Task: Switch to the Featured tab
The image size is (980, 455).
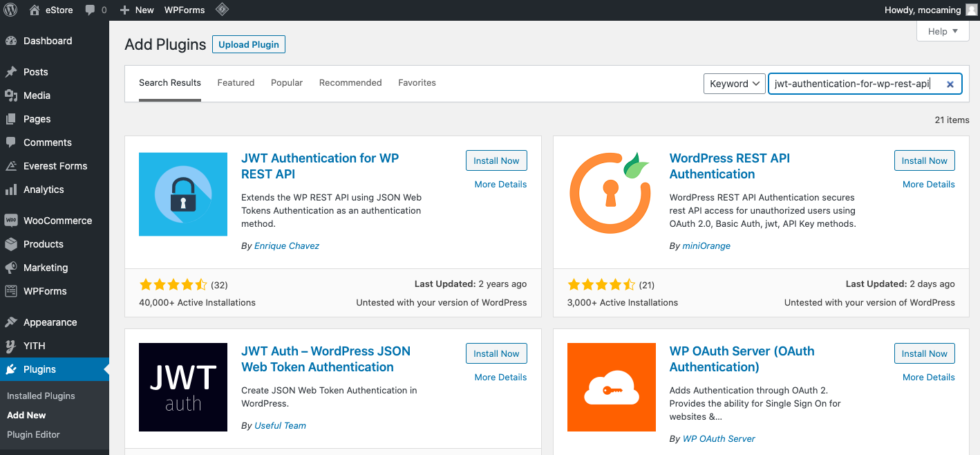Action: point(236,82)
